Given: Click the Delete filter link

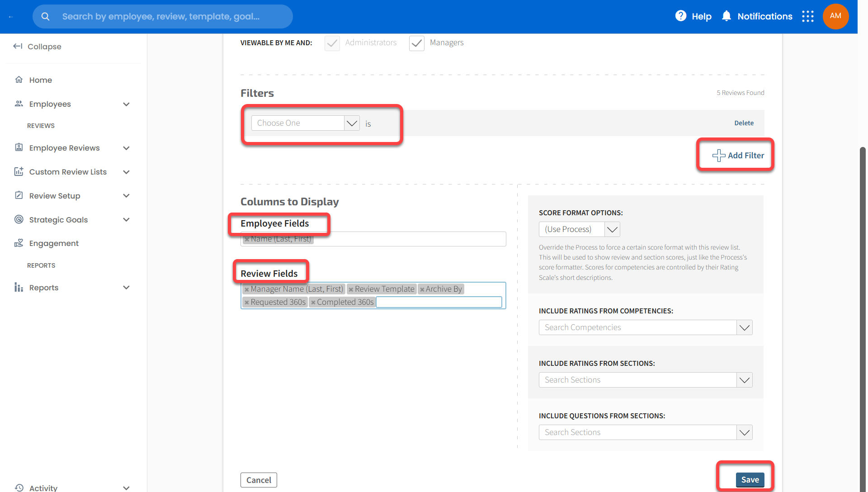Looking at the screenshot, I should tap(744, 123).
